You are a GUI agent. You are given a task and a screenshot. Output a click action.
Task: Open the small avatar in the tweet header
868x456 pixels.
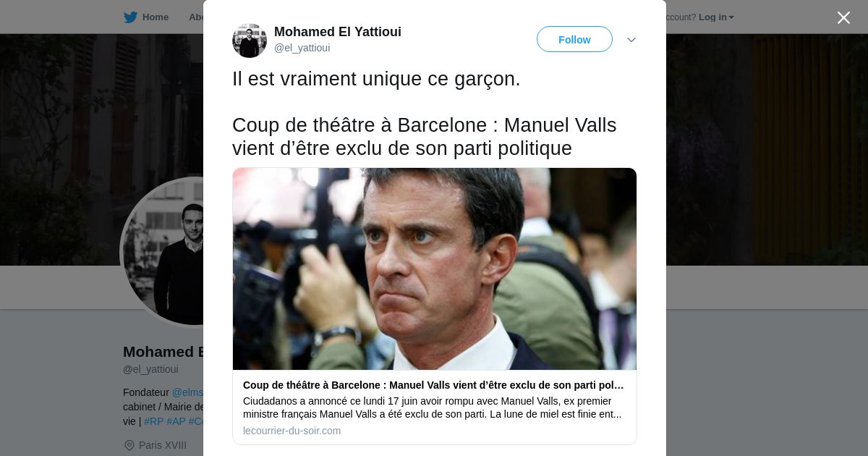(250, 41)
